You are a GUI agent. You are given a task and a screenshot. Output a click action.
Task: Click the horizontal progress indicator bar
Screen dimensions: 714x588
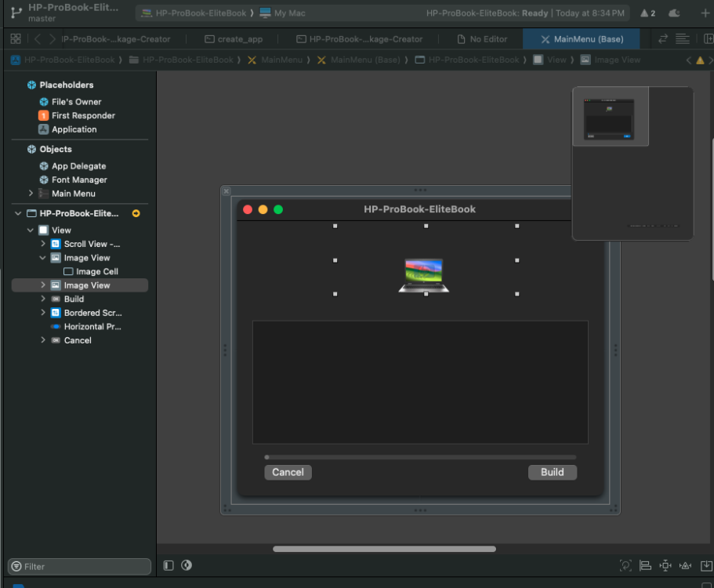coord(420,457)
